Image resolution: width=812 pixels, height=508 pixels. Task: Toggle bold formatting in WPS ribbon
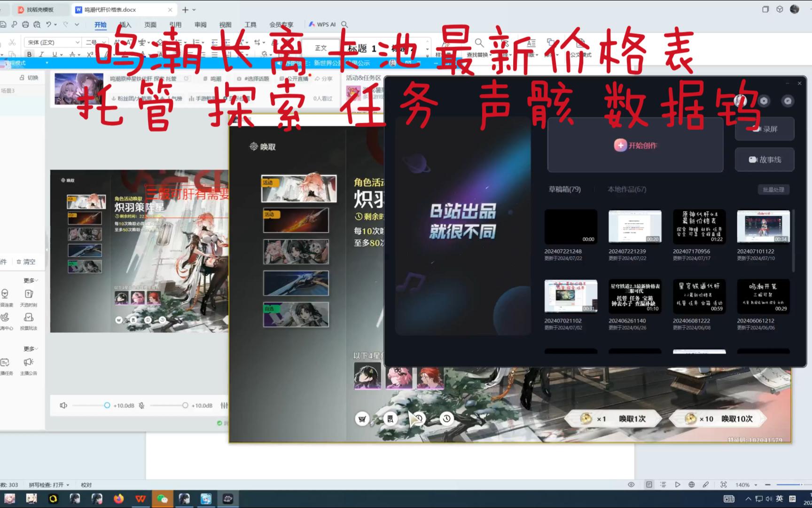coord(30,55)
